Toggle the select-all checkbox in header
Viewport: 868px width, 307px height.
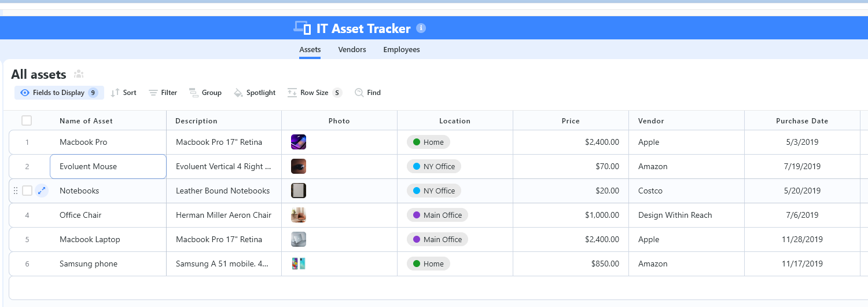click(27, 120)
